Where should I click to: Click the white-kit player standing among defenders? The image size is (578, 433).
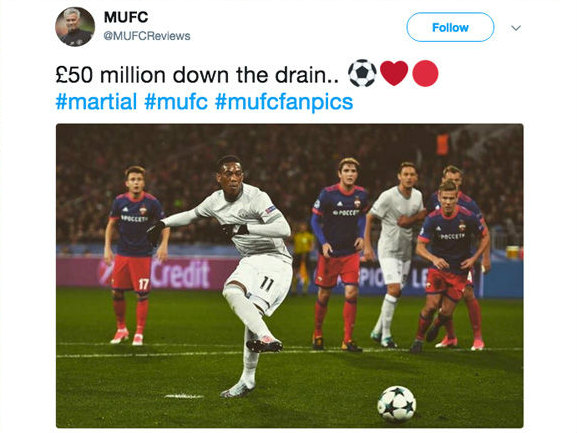tap(395, 254)
